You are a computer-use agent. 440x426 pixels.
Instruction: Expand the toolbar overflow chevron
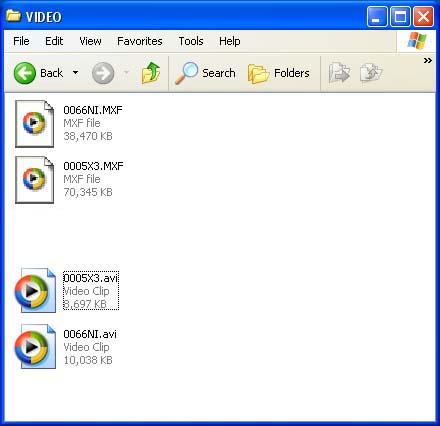pos(428,61)
